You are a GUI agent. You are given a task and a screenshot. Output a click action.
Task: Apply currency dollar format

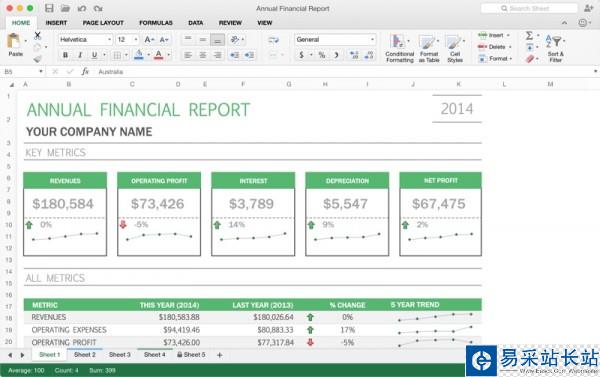point(302,55)
